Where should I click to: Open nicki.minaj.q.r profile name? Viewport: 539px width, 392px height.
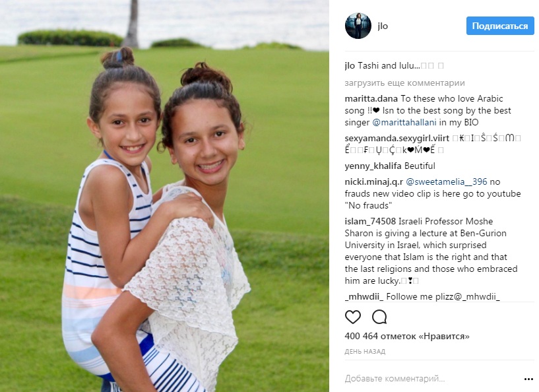tap(373, 182)
